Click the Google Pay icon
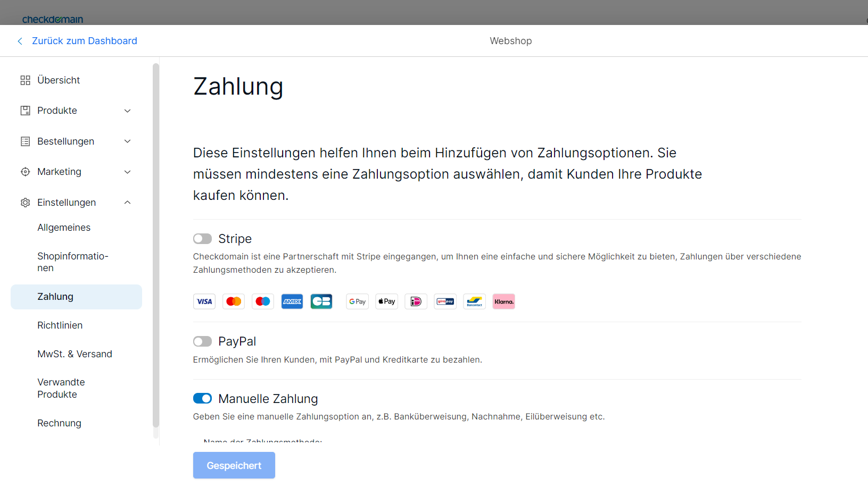The image size is (868, 487). coord(357,301)
